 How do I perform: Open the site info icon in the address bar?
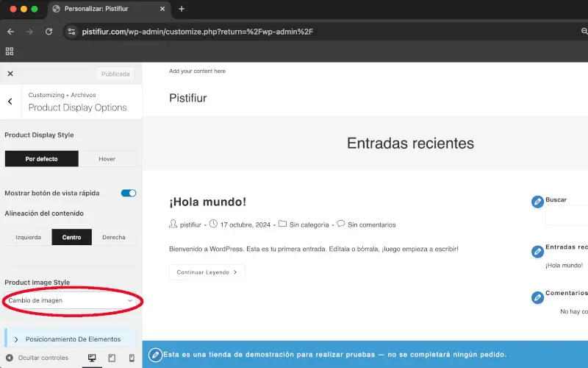coord(71,32)
